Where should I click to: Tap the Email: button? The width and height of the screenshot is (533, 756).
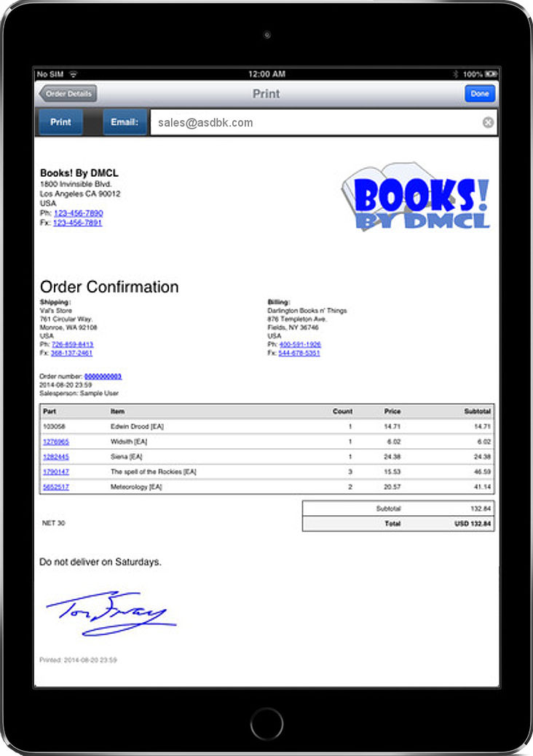(x=125, y=122)
